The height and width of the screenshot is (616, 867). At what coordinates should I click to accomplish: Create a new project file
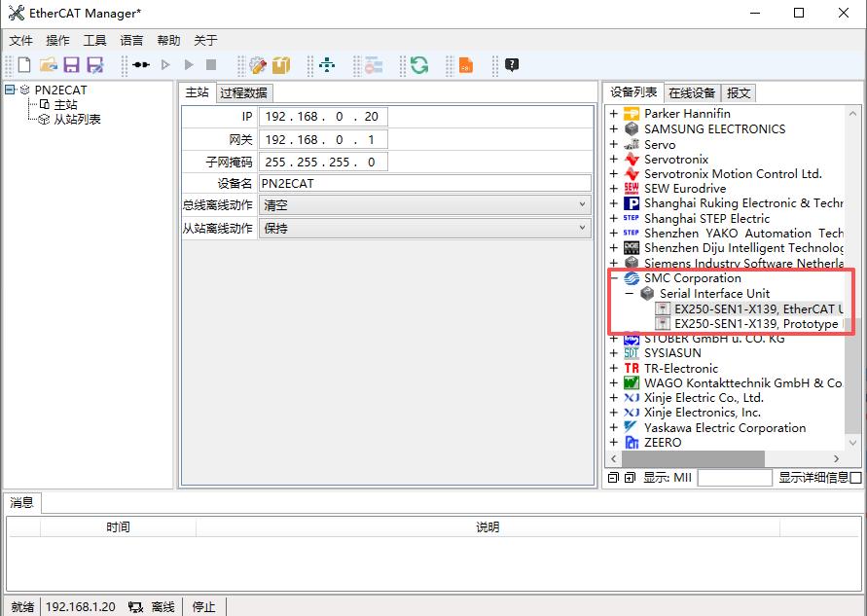24,64
